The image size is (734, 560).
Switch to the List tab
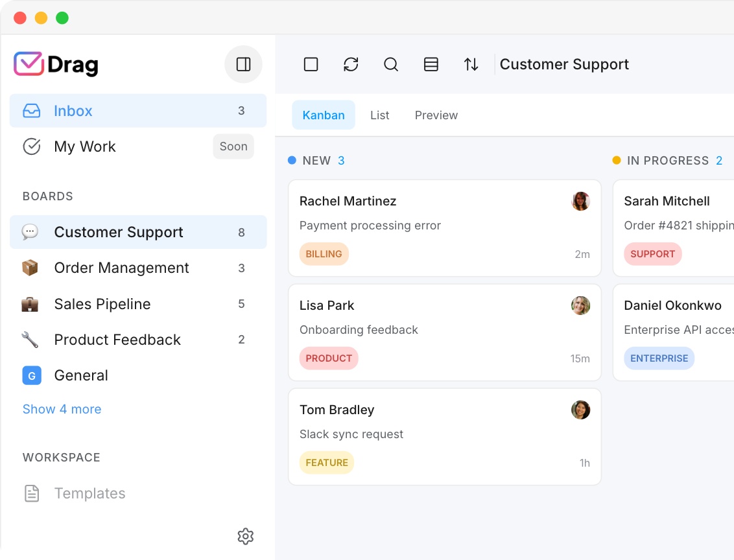pyautogui.click(x=379, y=115)
